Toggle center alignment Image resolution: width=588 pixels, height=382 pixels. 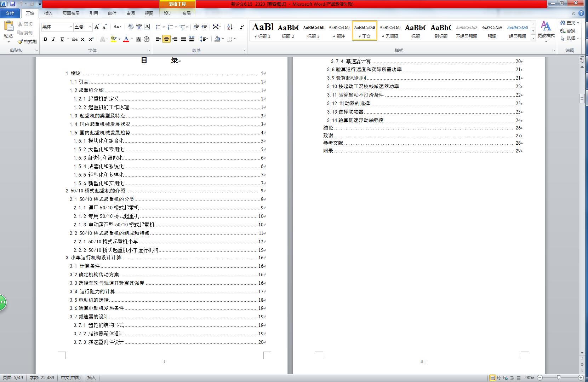tap(166, 39)
